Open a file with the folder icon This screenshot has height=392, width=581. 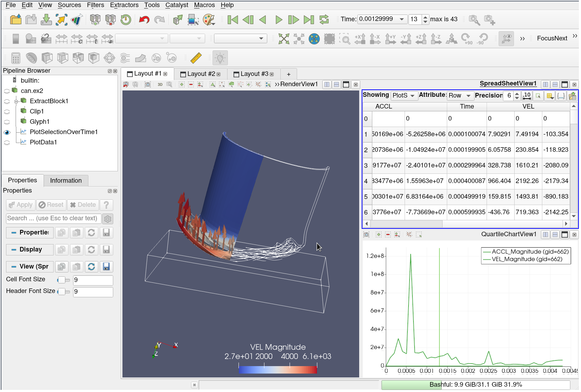point(16,19)
